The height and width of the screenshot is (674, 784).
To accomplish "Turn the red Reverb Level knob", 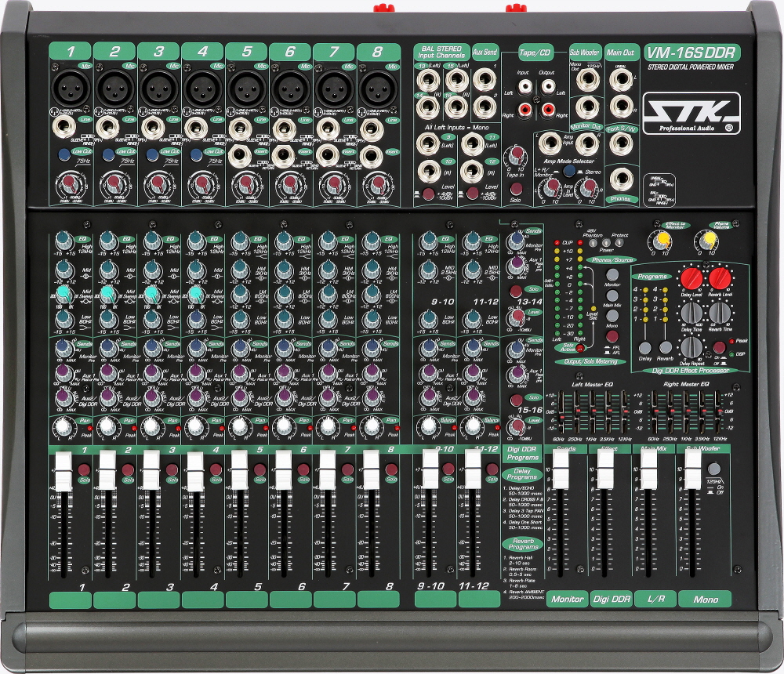I will [720, 277].
